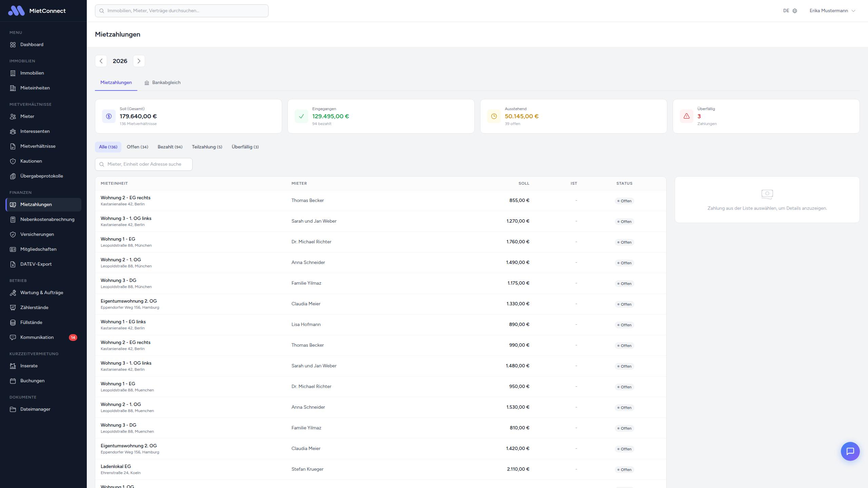868x488 pixels.
Task: Click the DATEV-Export file icon
Action: coord(13,264)
